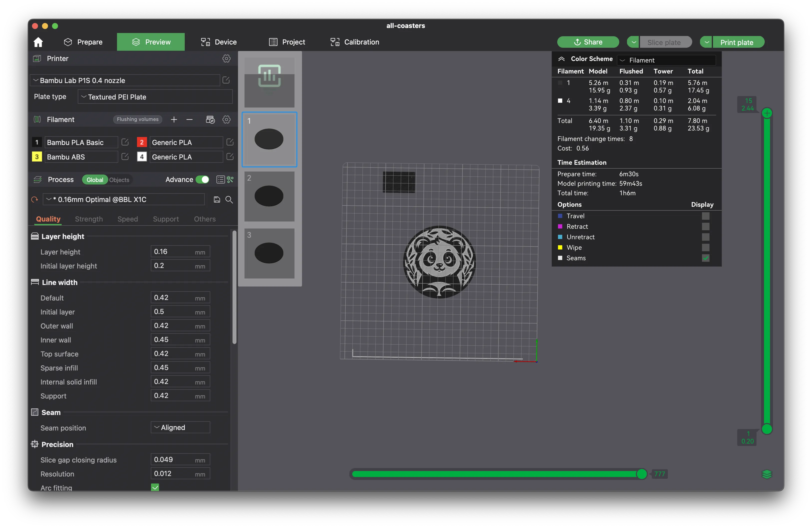Edit the Bambu Lab P1S printer preset
This screenshot has height=528, width=812.
[x=226, y=80]
